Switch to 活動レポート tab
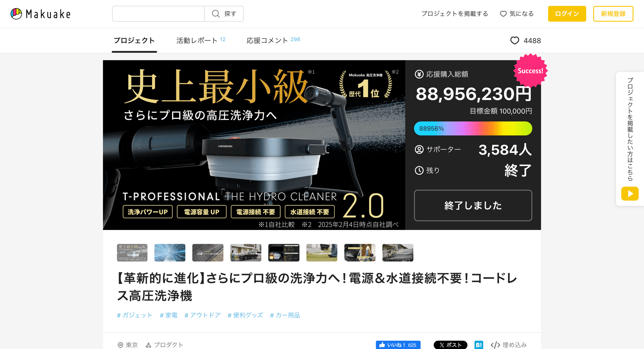 tap(197, 41)
